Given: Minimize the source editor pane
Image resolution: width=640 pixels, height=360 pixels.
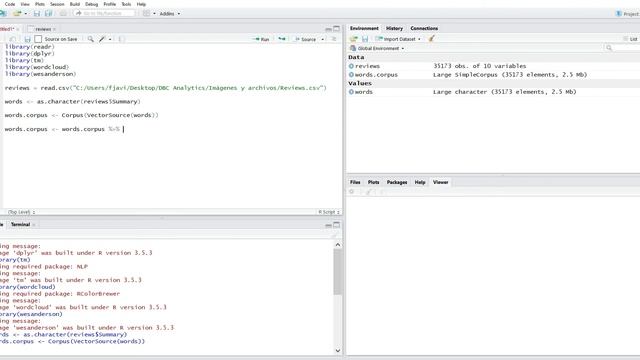Looking at the screenshot, I should [328, 29].
